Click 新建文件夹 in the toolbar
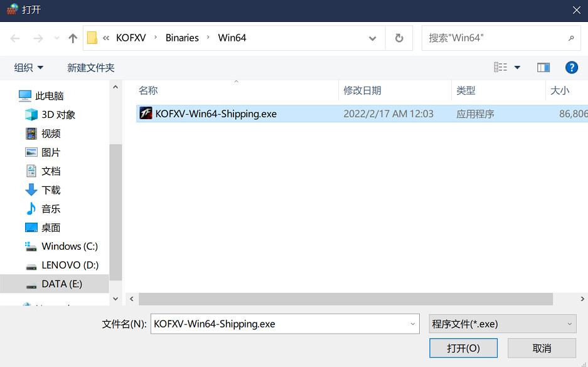 pos(91,68)
